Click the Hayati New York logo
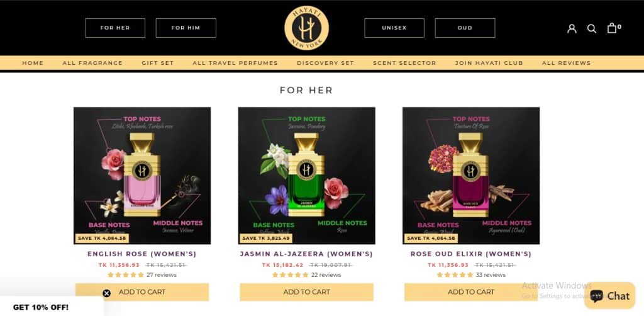Screen dimensions: 644x316 click(306, 28)
